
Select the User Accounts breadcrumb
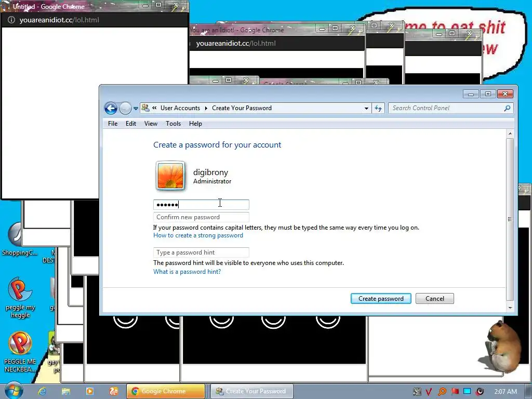[x=180, y=108]
